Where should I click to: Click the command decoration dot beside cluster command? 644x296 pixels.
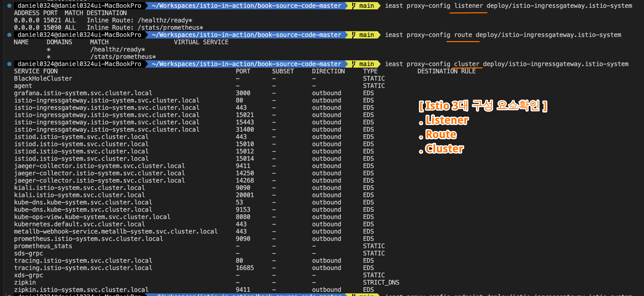pos(9,64)
